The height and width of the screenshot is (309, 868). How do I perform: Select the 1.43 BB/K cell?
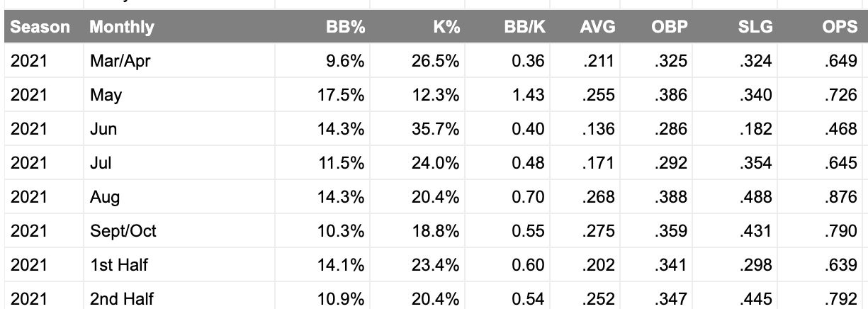pyautogui.click(x=528, y=95)
